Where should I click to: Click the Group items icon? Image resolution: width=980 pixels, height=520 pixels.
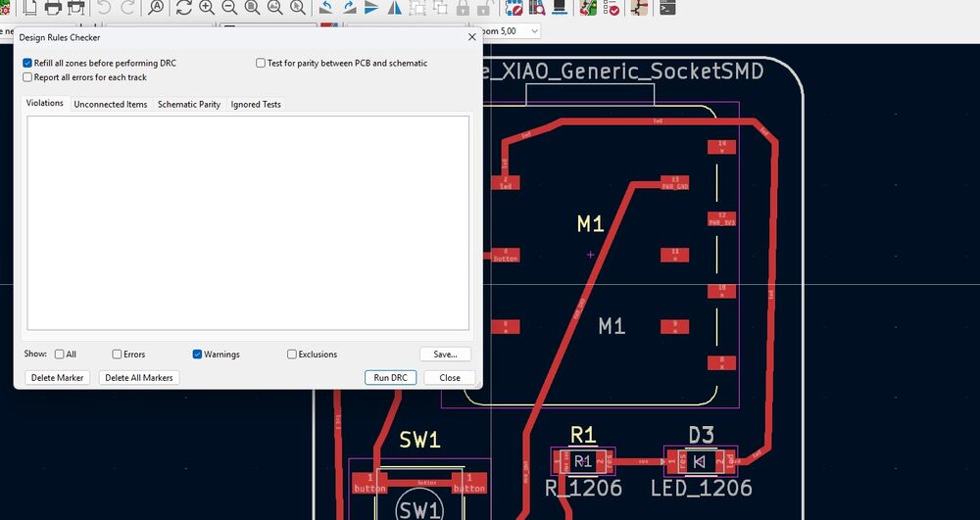click(417, 8)
